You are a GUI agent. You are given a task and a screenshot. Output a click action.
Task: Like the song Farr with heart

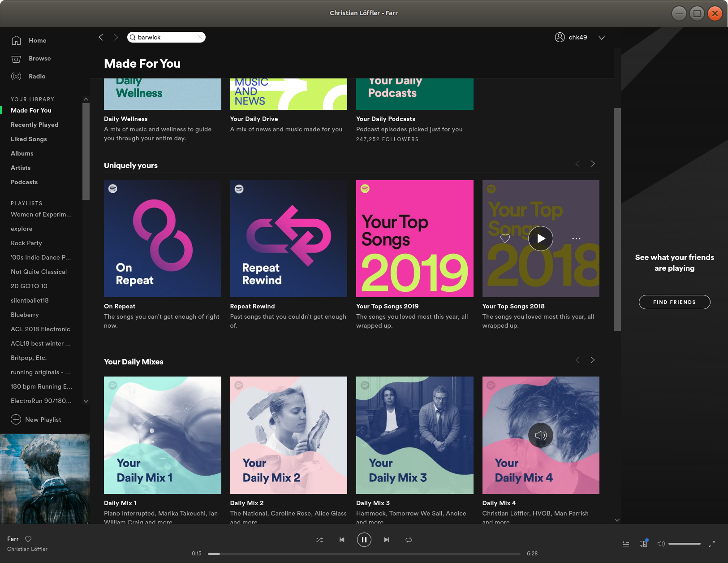coord(28,539)
